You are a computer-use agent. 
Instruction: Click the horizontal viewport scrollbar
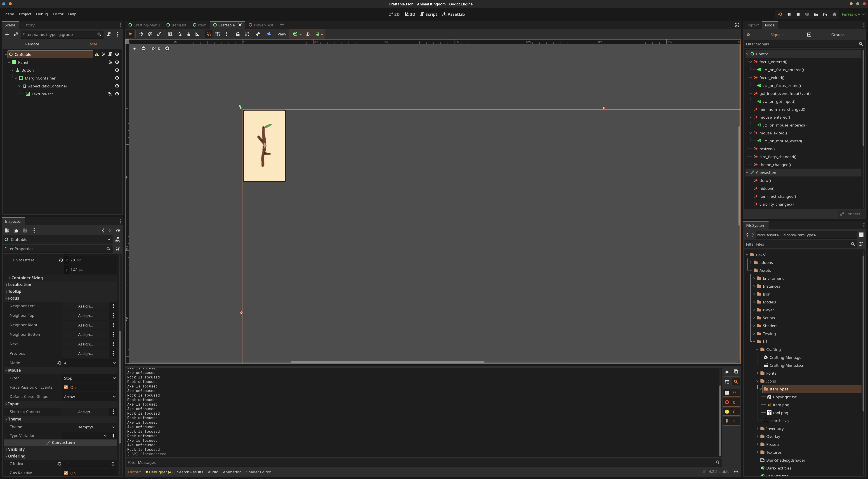pos(387,362)
